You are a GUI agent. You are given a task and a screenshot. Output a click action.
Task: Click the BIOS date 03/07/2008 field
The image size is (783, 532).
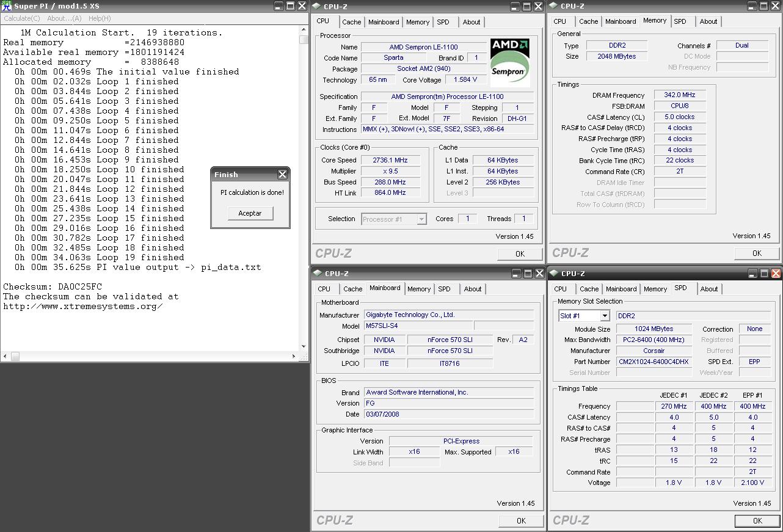[x=449, y=414]
